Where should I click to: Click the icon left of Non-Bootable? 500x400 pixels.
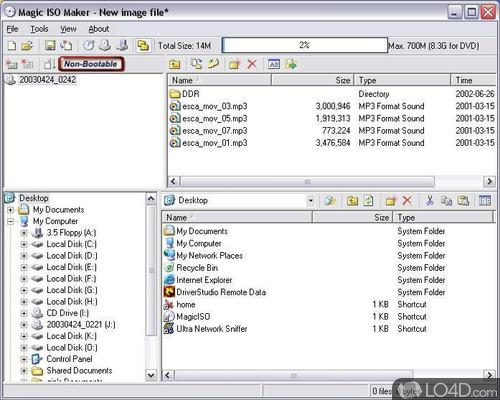pos(50,64)
